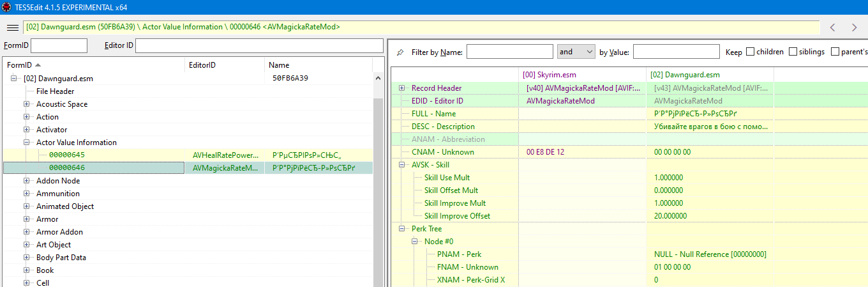Viewport: 868px width, 287px height.
Task: Focus the FormID search field
Action: [x=59, y=45]
